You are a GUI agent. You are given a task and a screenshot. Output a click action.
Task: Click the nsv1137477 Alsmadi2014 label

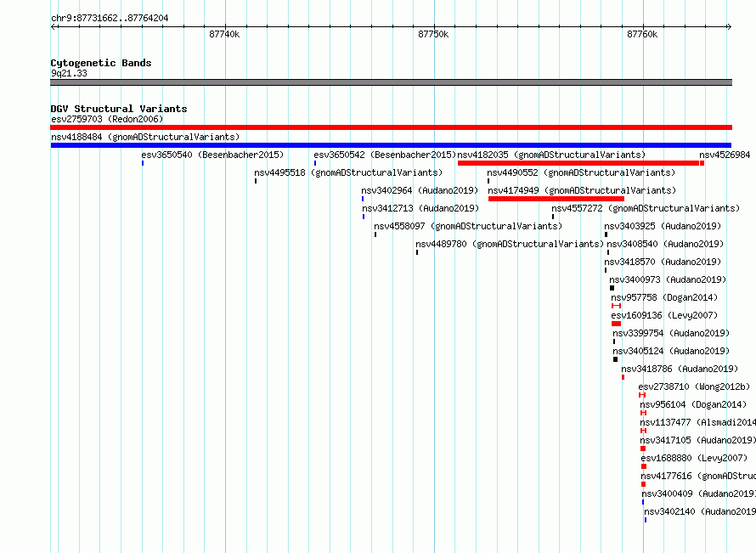pyautogui.click(x=697, y=422)
